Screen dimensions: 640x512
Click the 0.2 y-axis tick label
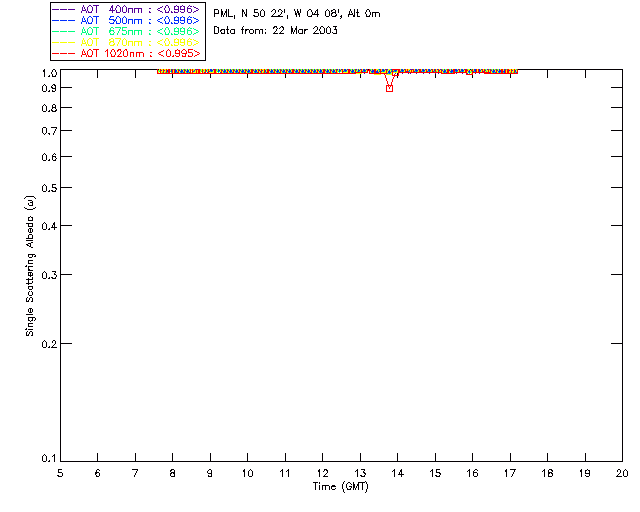[49, 344]
